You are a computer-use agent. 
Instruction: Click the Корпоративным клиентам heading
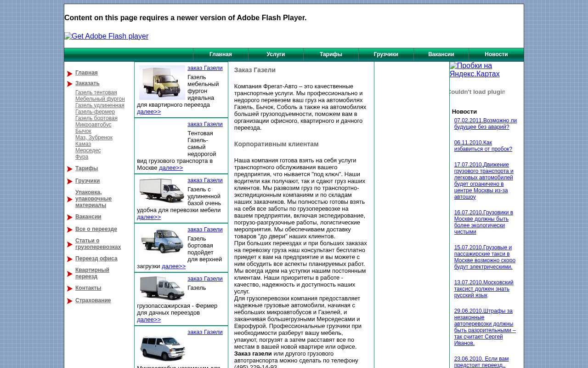coord(276,144)
